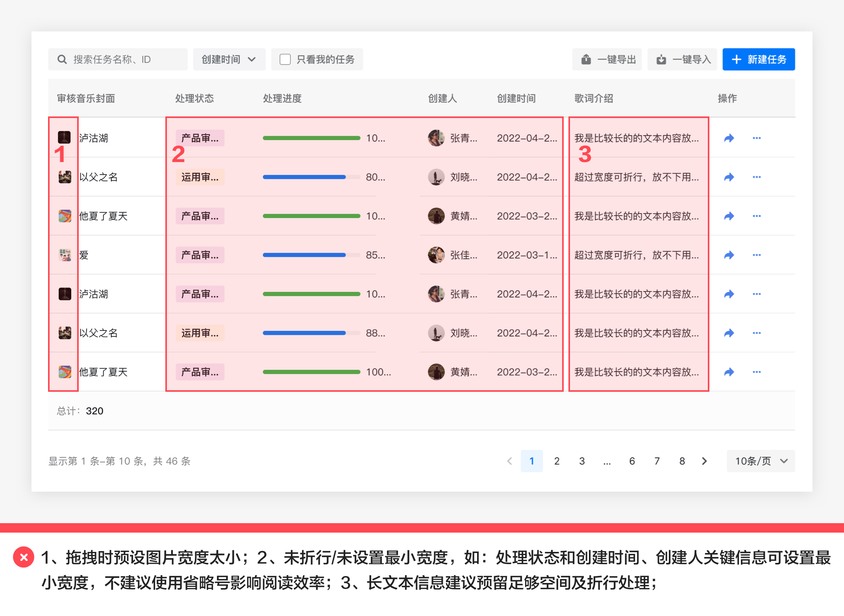Open the more options dots in the last row

756,372
